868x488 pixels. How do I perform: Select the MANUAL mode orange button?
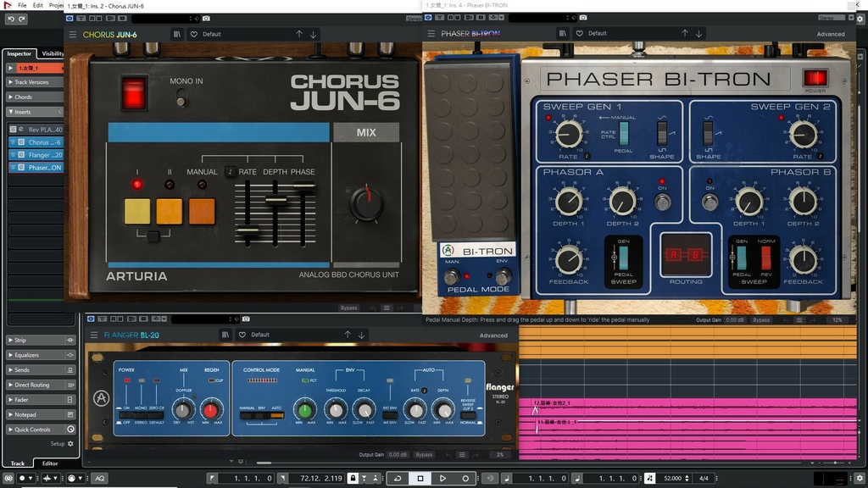202,211
